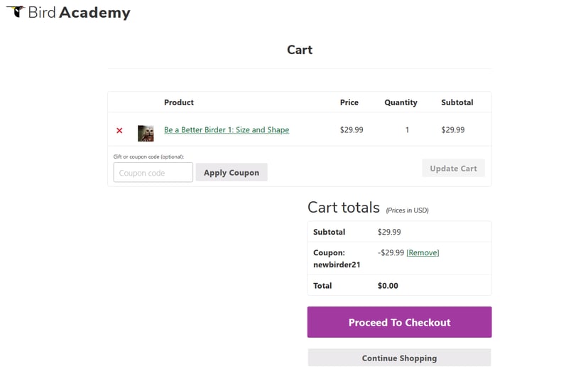588x379 pixels.
Task: Focus the Coupon code input field
Action: tap(153, 173)
